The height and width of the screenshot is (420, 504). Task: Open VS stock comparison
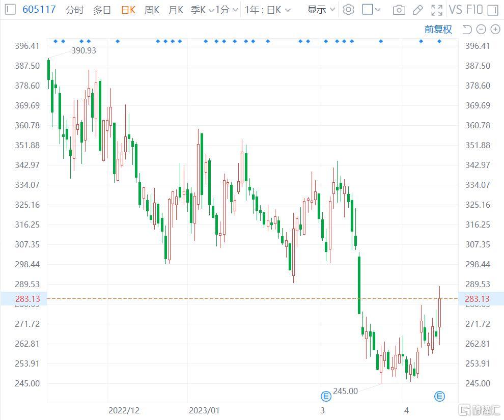click(455, 10)
